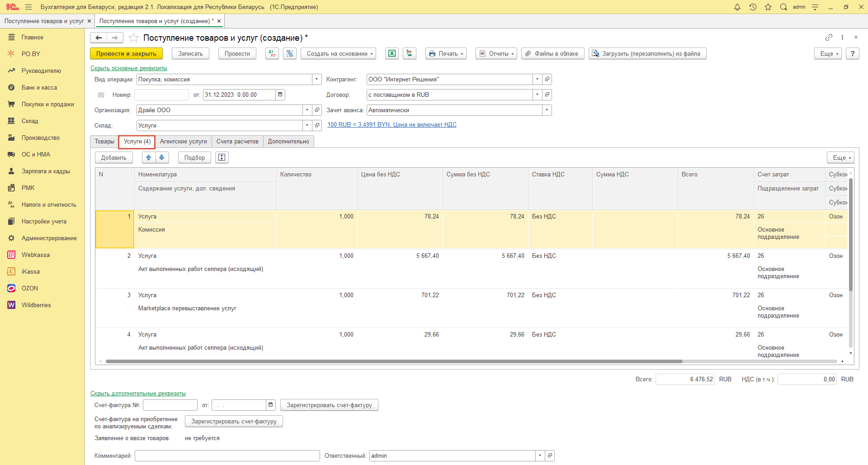Add document to favorites star
This screenshot has width=868, height=465.
(133, 38)
